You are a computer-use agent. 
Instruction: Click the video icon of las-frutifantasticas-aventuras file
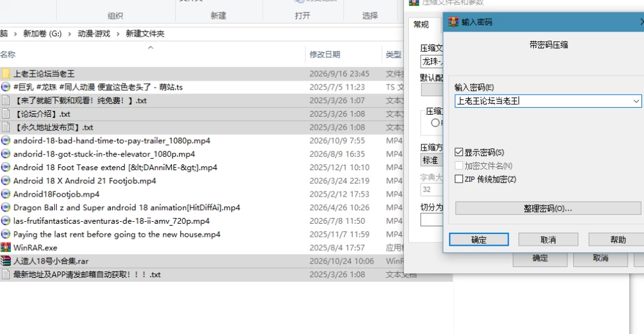6,221
